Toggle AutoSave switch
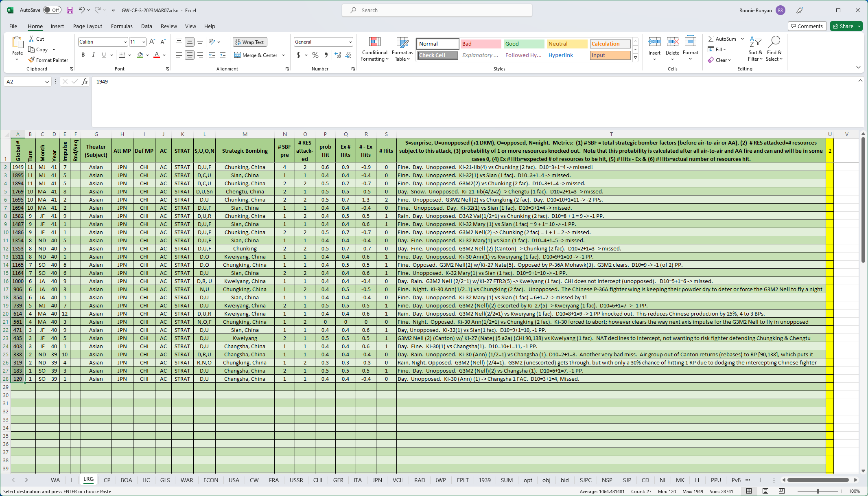 pos(52,10)
